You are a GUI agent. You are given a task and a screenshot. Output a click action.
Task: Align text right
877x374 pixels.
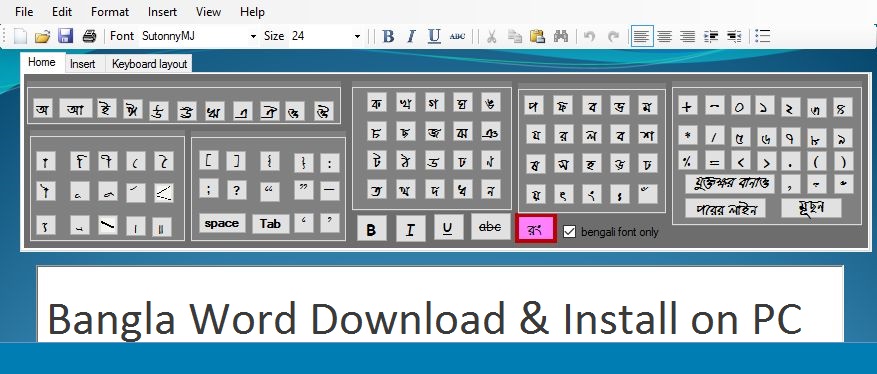pyautogui.click(x=687, y=37)
